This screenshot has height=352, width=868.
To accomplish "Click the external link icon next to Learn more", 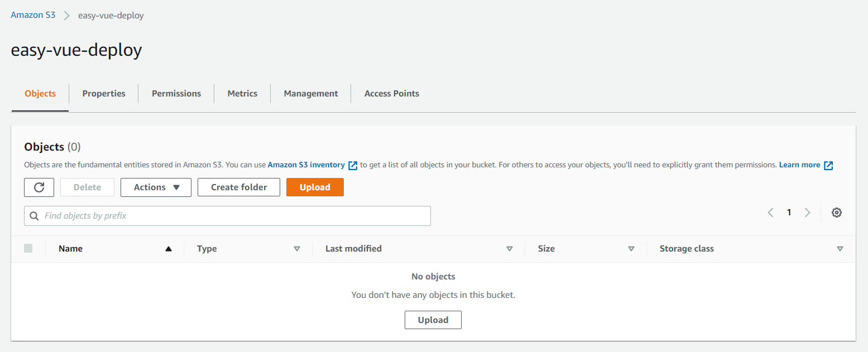I will pyautogui.click(x=828, y=165).
